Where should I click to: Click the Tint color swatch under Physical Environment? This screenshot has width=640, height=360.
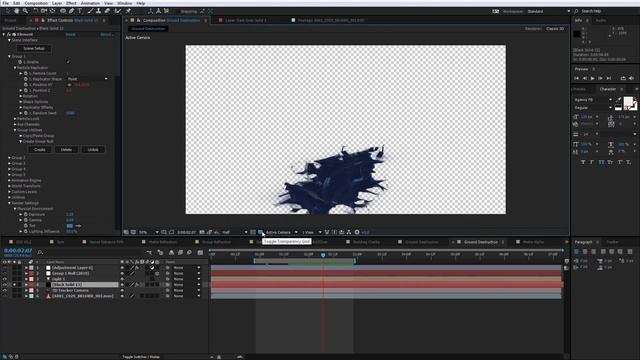click(x=69, y=226)
